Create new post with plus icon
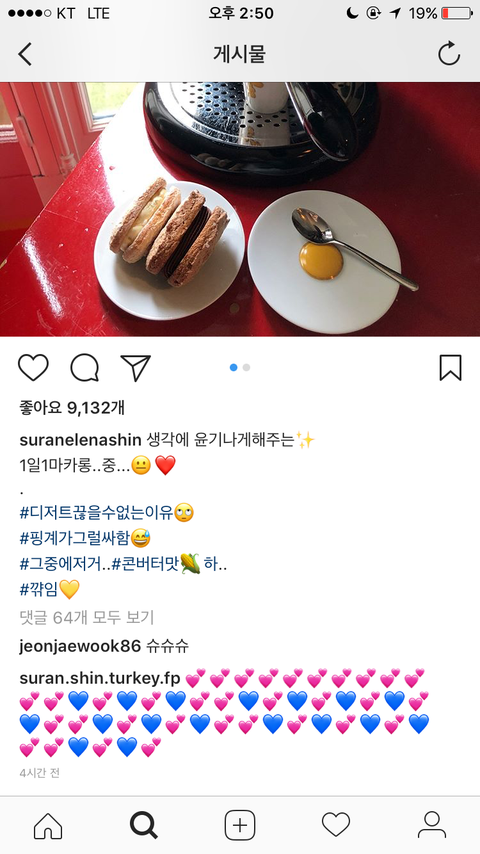This screenshot has height=854, width=480. pyautogui.click(x=240, y=825)
